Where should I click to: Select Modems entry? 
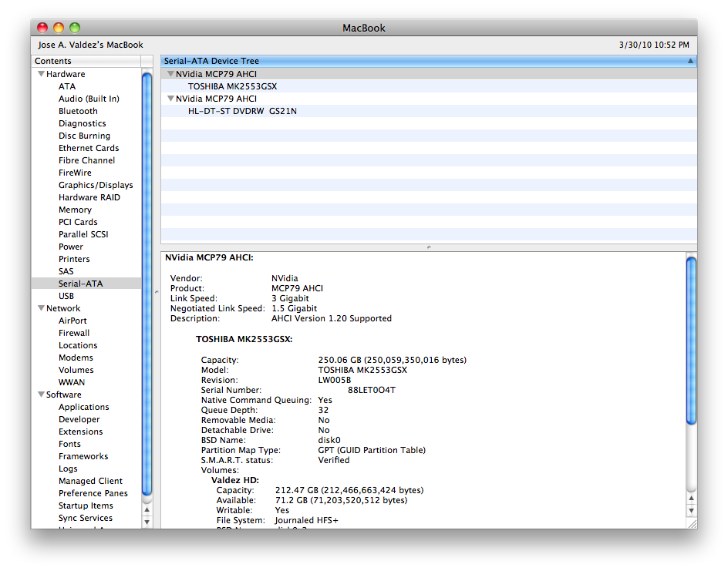76,358
